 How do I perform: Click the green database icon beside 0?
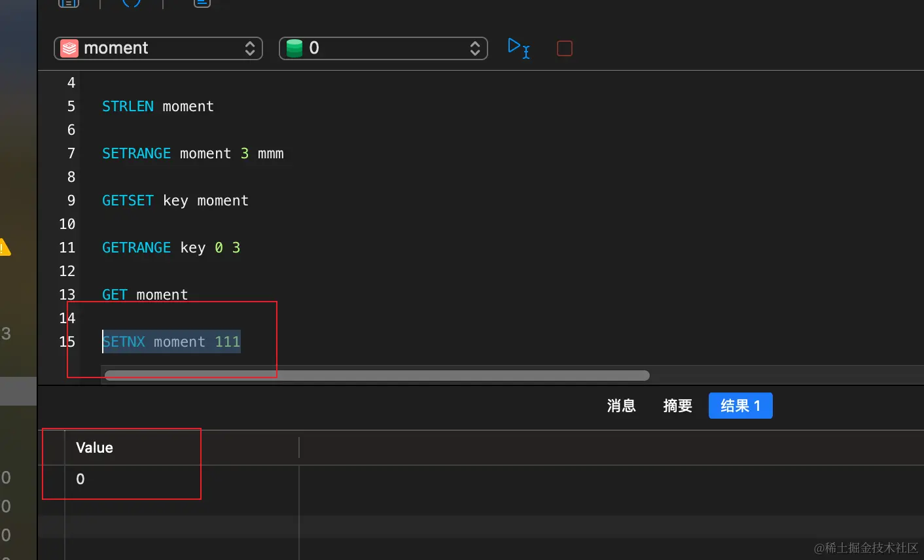pyautogui.click(x=294, y=48)
